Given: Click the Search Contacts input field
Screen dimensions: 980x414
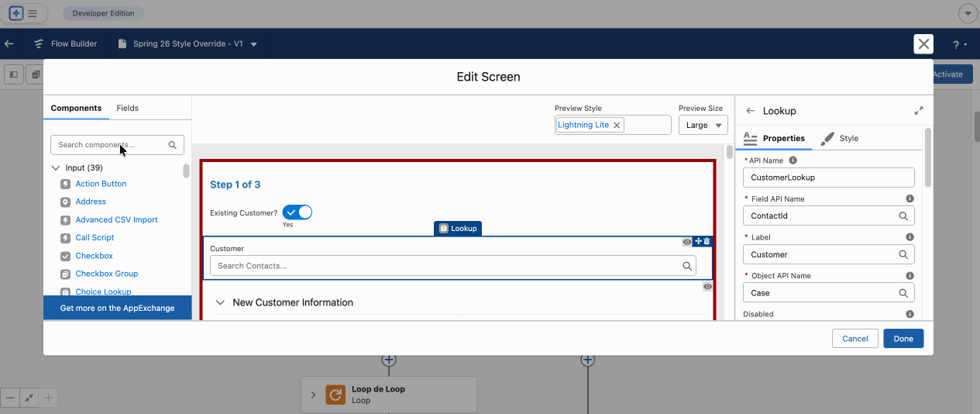Looking at the screenshot, I should pyautogui.click(x=453, y=266).
